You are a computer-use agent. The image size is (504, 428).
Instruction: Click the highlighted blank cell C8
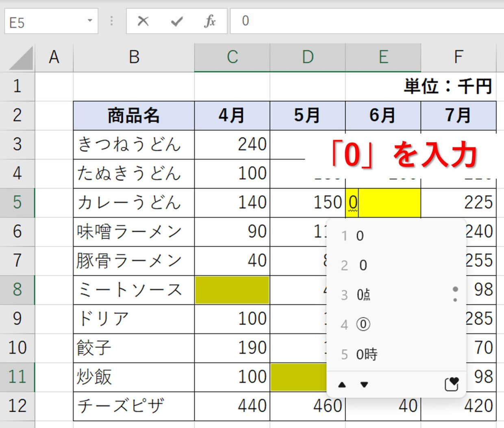pos(232,290)
